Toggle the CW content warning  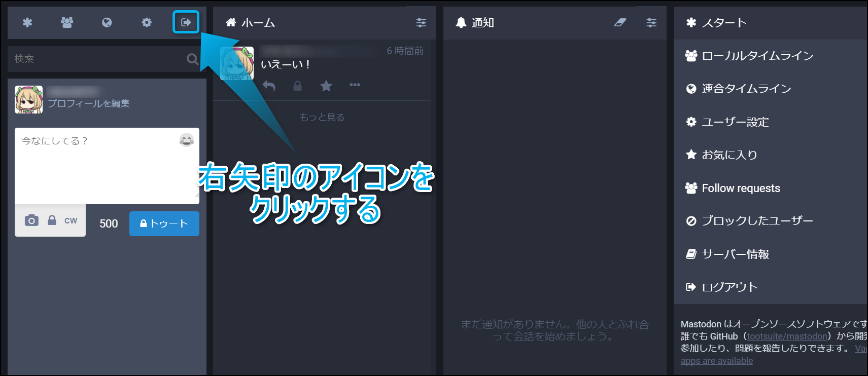71,221
